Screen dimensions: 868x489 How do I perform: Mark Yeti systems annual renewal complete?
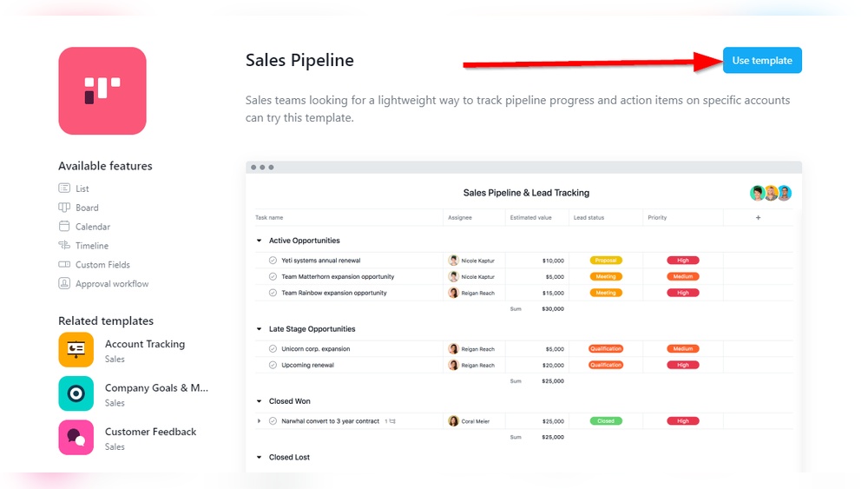(x=273, y=261)
